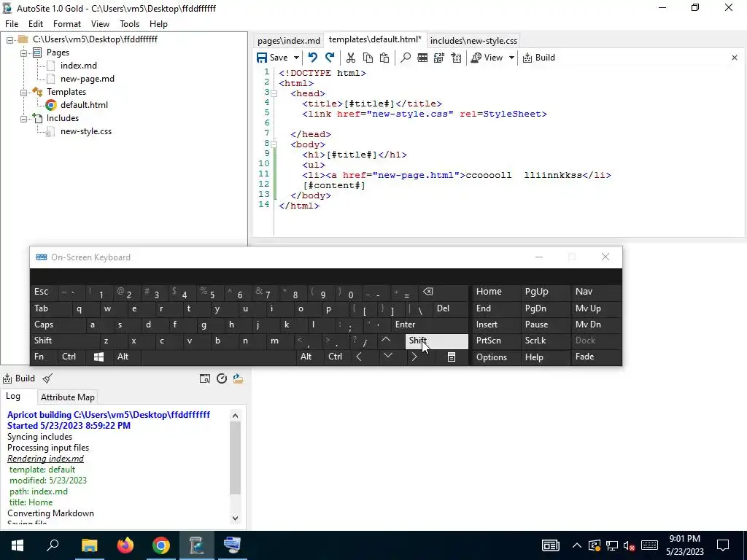747x560 pixels.
Task: Toggle Insert key on on-screen keyboard
Action: (496, 324)
